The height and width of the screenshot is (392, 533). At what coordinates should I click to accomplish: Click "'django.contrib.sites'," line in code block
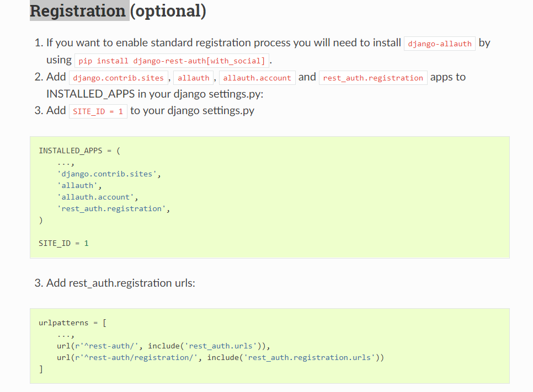(x=109, y=174)
